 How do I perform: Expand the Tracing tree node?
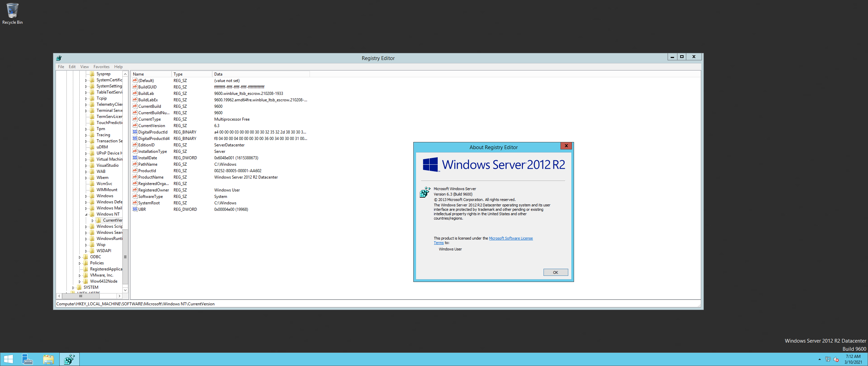click(x=86, y=135)
